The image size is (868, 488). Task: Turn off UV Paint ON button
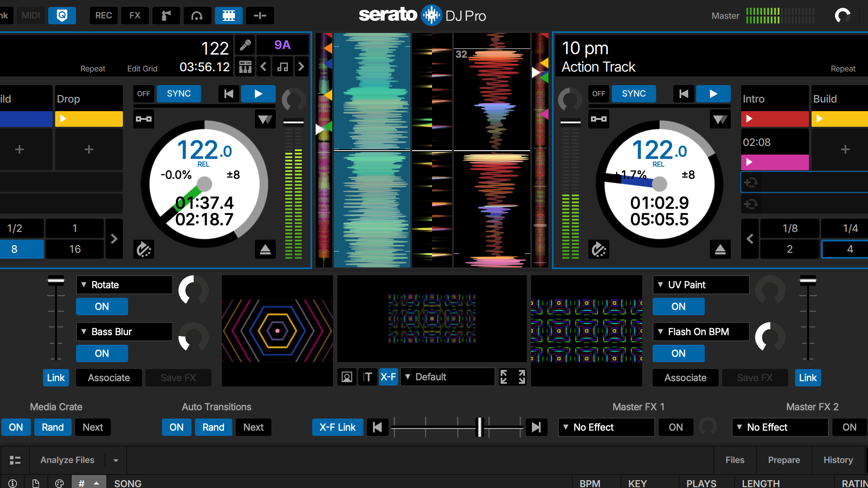pos(679,307)
